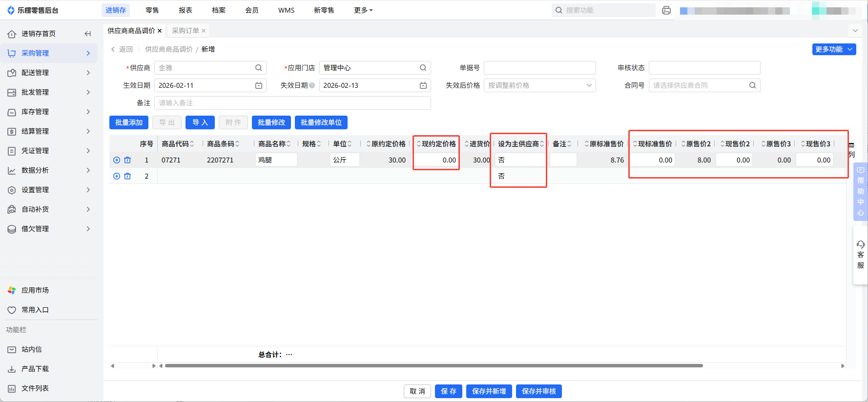Screen dimensions: 868x402
Task: Open 失效后价格 dropdown
Action: click(x=539, y=85)
